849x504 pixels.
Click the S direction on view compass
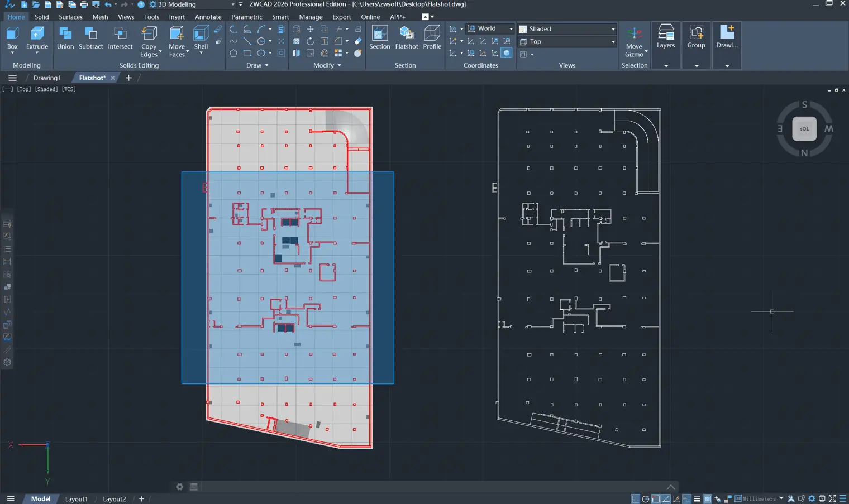pos(804,105)
